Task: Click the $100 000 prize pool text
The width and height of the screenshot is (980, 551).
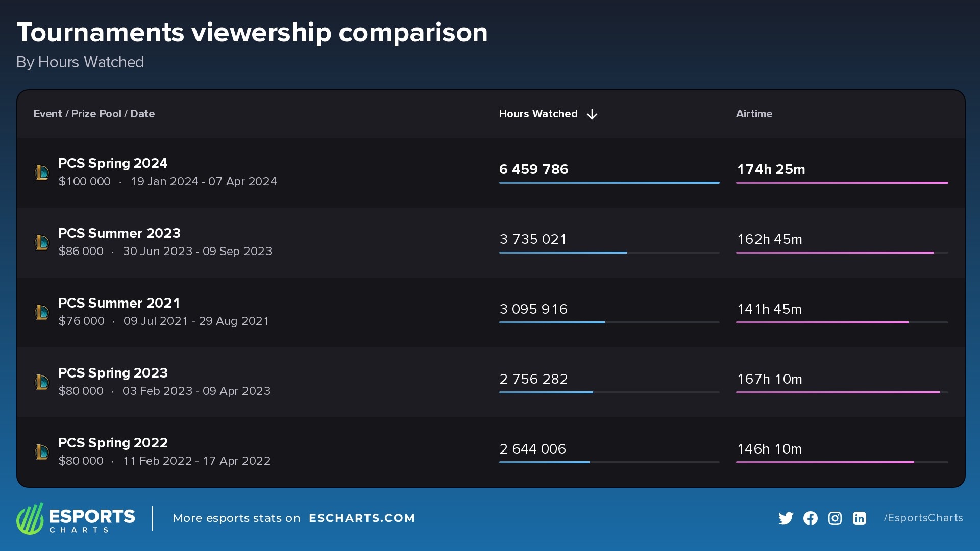Action: (x=84, y=182)
